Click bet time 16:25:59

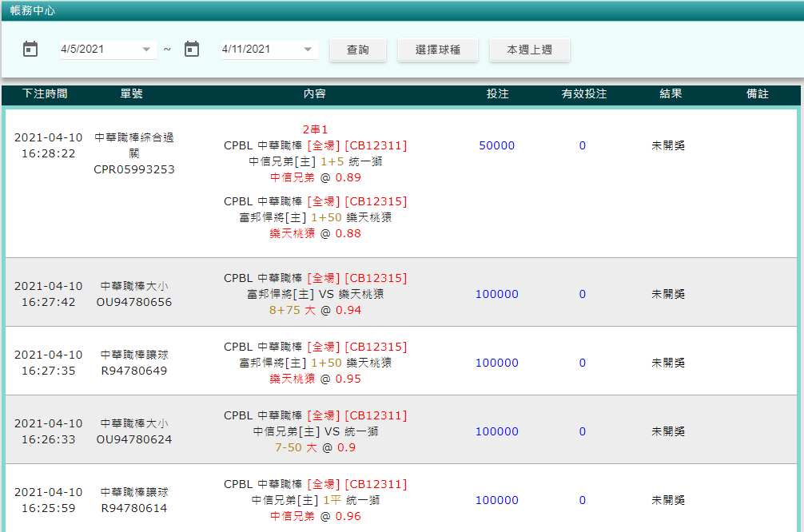(48, 508)
